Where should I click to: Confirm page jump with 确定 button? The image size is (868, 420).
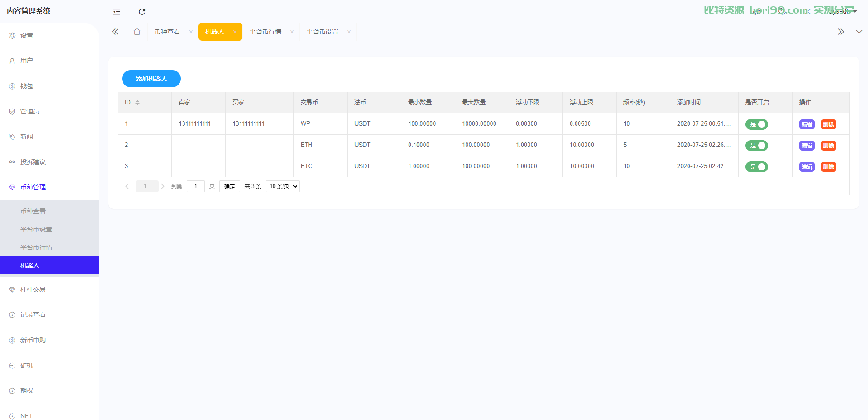(230, 186)
